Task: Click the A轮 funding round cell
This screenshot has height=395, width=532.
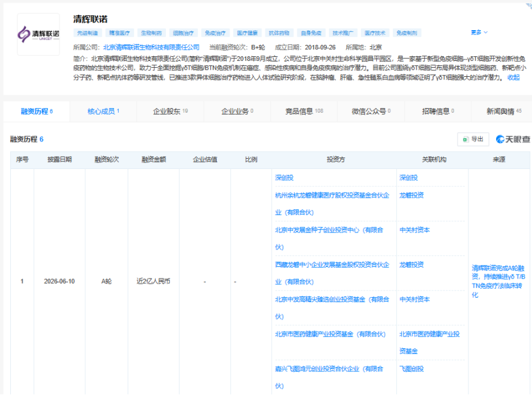Action: tap(106, 282)
